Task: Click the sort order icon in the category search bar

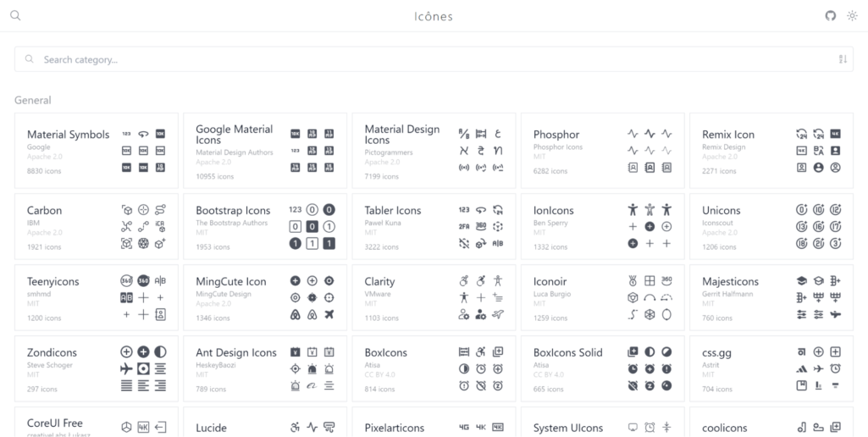Action: (843, 59)
